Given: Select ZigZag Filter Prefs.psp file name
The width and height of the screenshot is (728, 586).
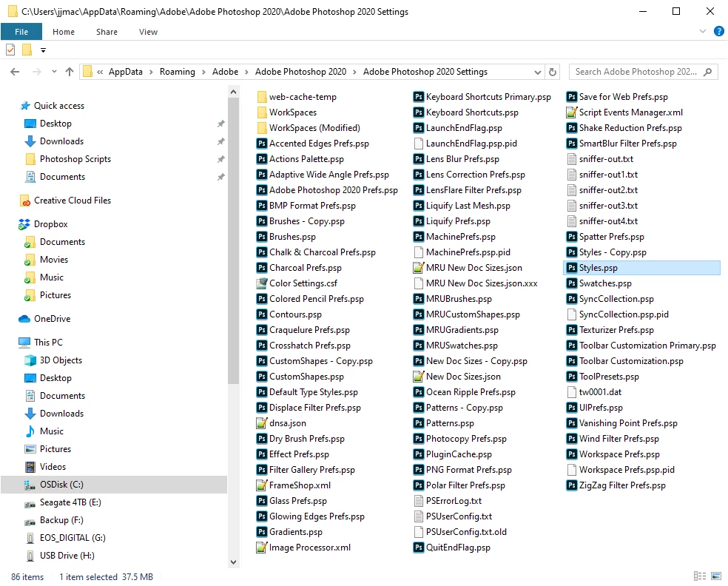Looking at the screenshot, I should click(622, 485).
